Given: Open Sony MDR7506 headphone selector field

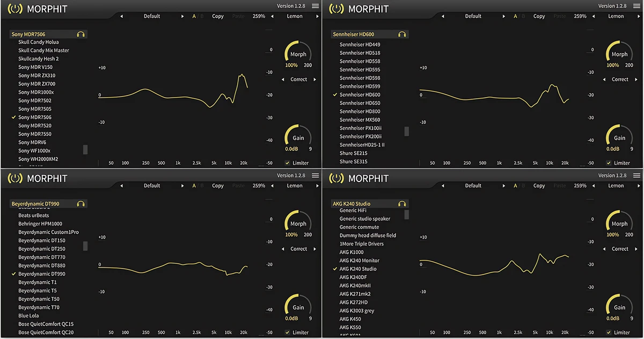Looking at the screenshot, I should click(x=48, y=34).
